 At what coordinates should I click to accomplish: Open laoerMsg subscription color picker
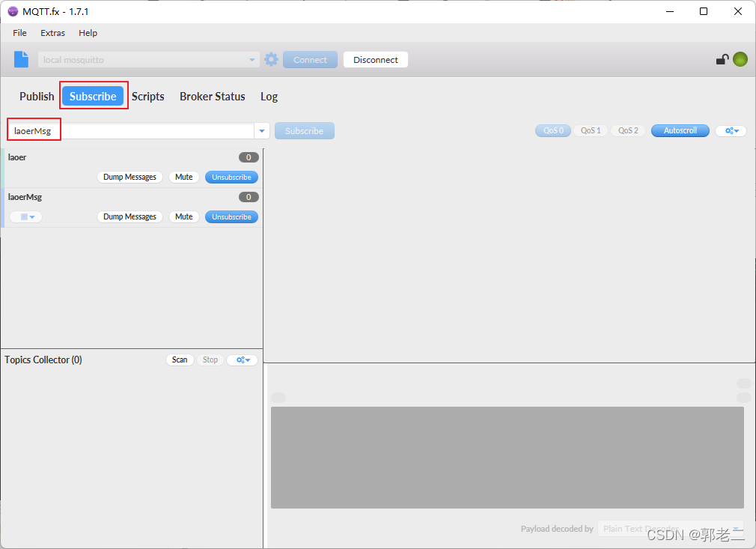tap(26, 216)
